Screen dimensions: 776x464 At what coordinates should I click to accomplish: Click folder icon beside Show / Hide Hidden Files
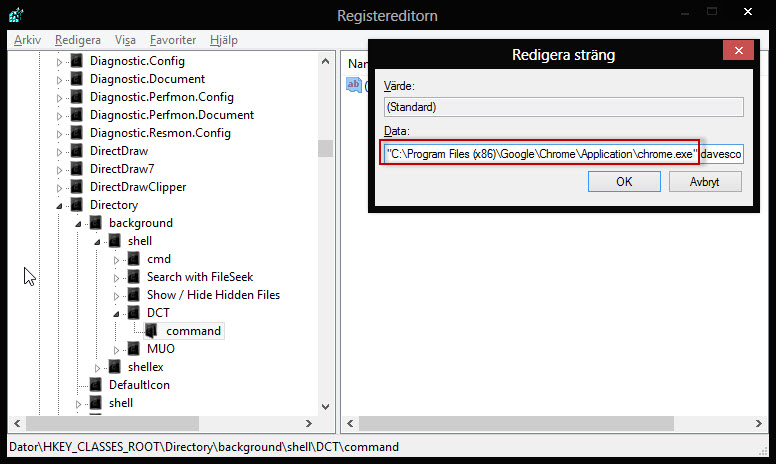click(134, 295)
